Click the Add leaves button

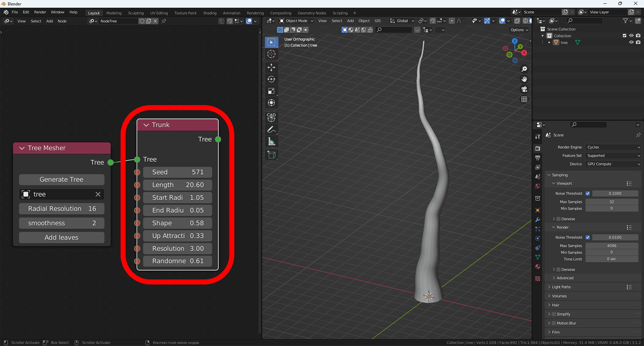coord(62,237)
